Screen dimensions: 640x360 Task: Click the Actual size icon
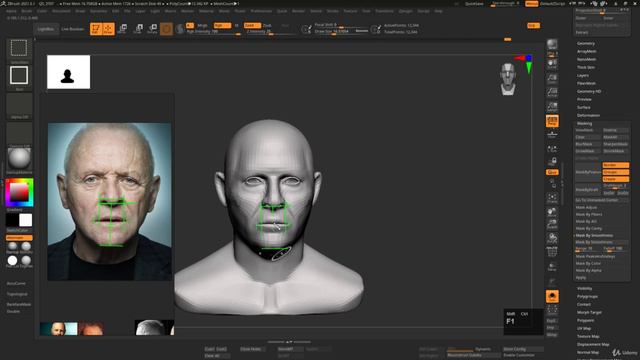(552, 92)
